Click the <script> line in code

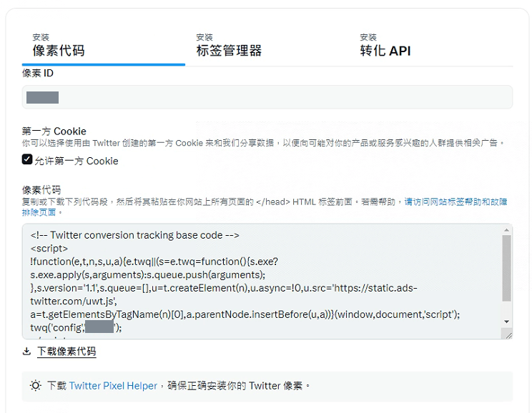(x=49, y=249)
